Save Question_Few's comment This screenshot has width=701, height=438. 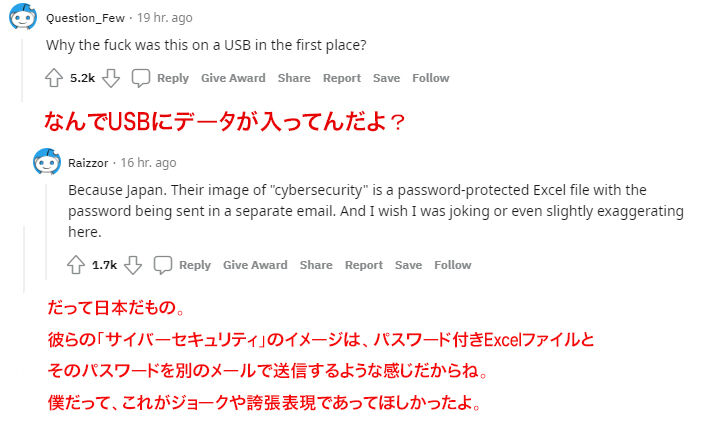(x=386, y=78)
